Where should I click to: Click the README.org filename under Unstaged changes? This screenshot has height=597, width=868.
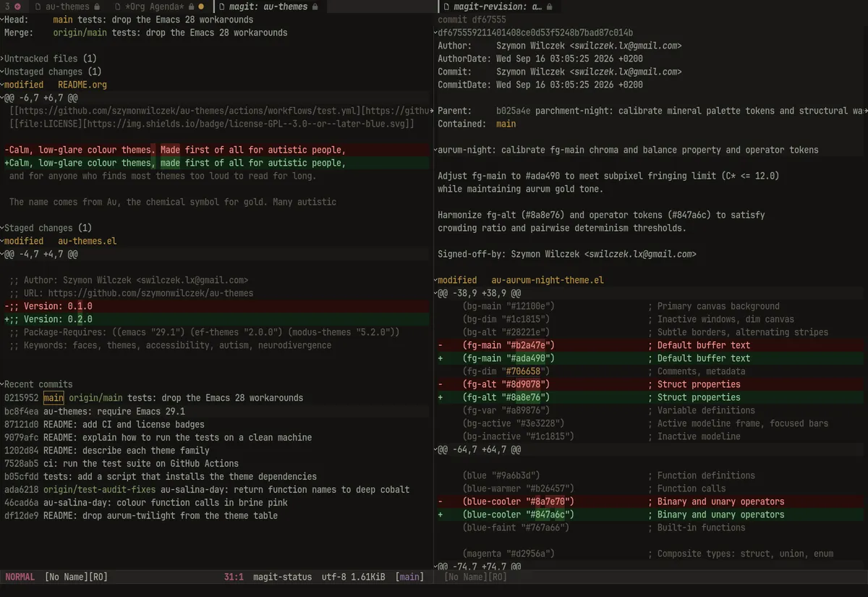click(82, 85)
